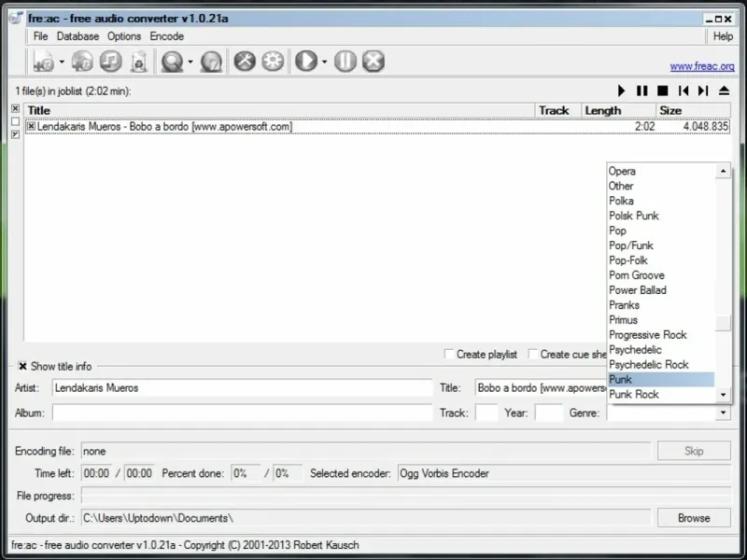747x560 pixels.
Task: Click the deselect-all tracks empty checkbox icon
Action: [x=15, y=121]
